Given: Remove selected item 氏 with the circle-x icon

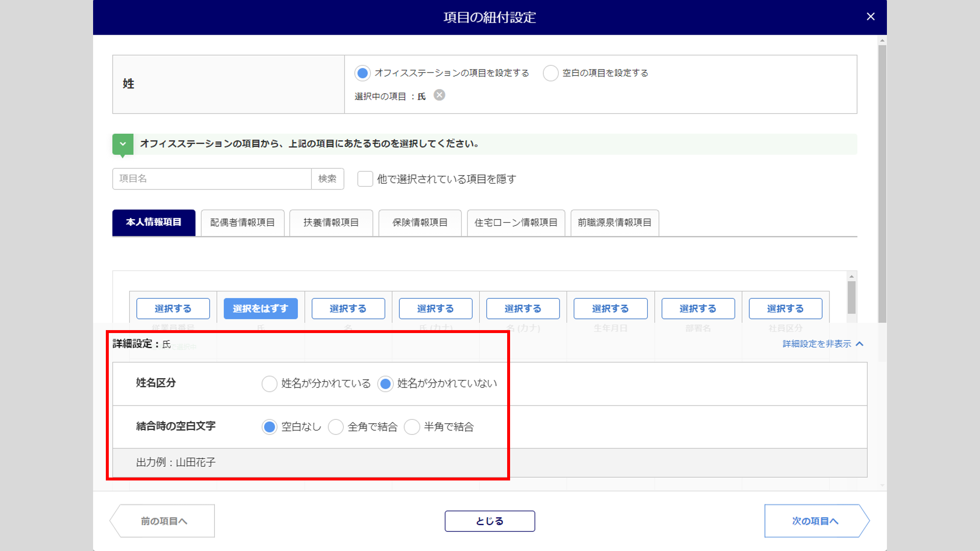Looking at the screenshot, I should tap(440, 95).
